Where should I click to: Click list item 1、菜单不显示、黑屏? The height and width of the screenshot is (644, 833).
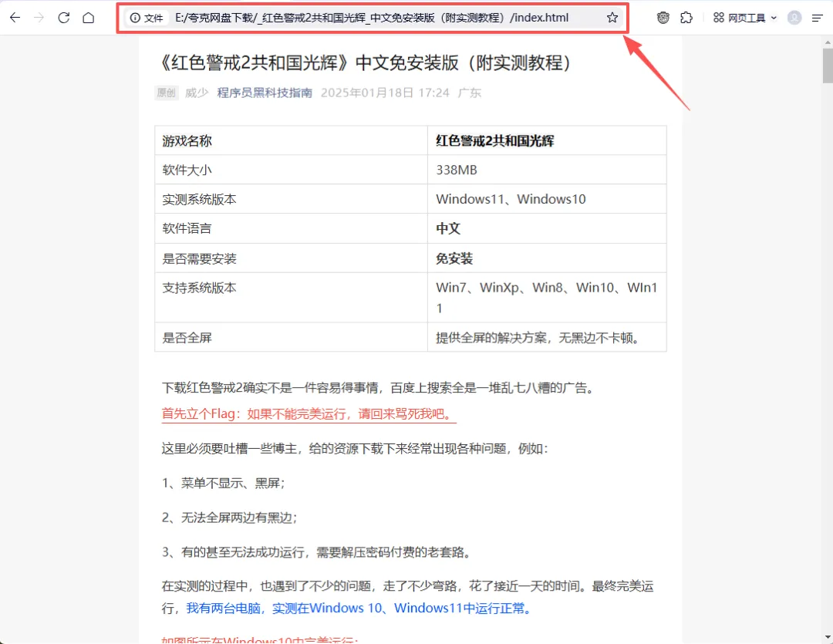pyautogui.click(x=223, y=483)
